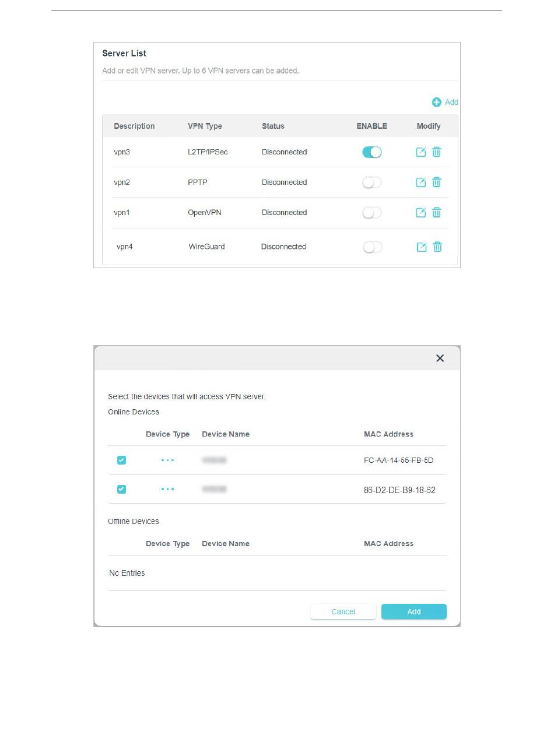Uncheck device with MAC FC-AA-14-55-FB-5D
This screenshot has height=756, width=554.
121,460
